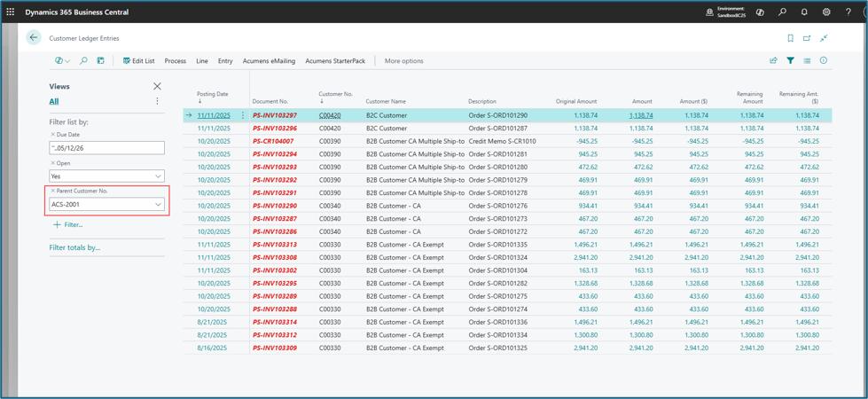Click Filter totals by... link
Viewport: 868px width, 399px height.
(x=74, y=248)
